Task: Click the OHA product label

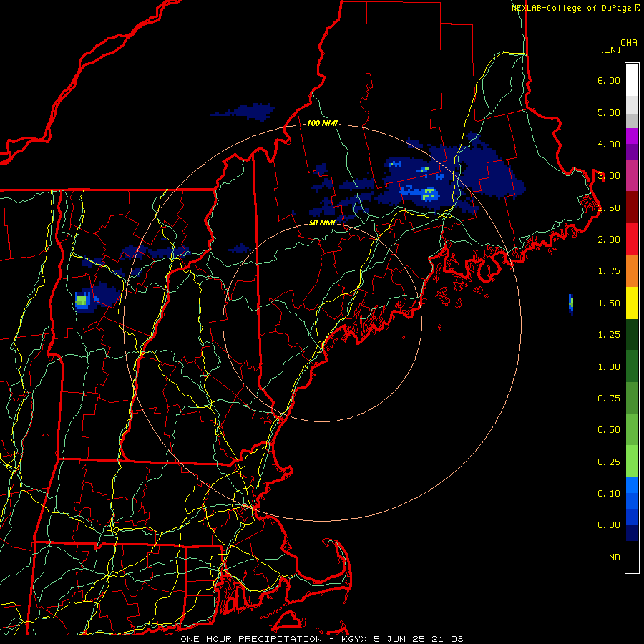Action: pos(629,43)
